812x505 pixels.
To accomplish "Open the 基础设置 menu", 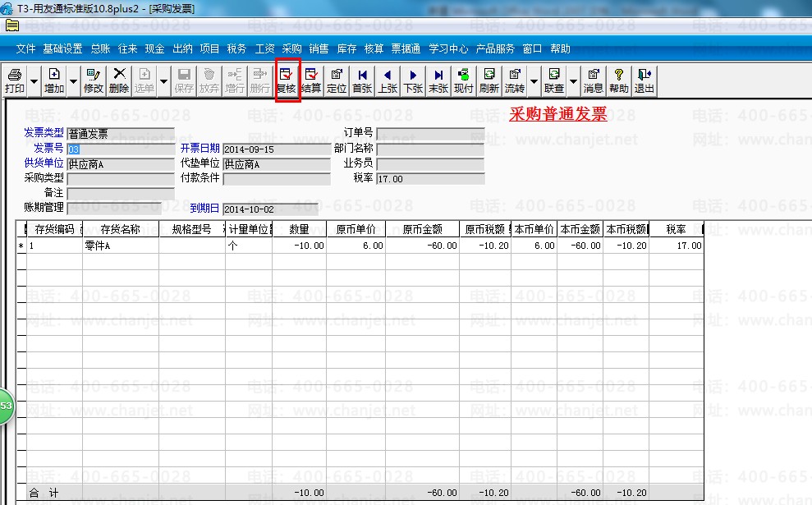I will [x=62, y=48].
